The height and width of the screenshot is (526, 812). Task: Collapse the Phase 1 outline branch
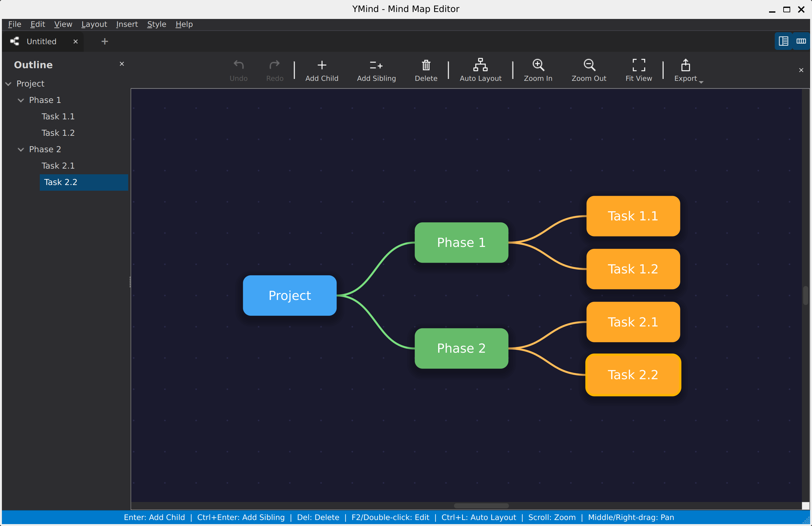point(21,100)
